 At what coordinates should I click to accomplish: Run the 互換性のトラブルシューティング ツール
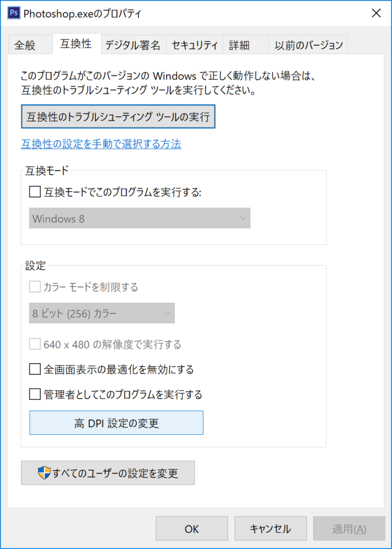click(x=118, y=116)
